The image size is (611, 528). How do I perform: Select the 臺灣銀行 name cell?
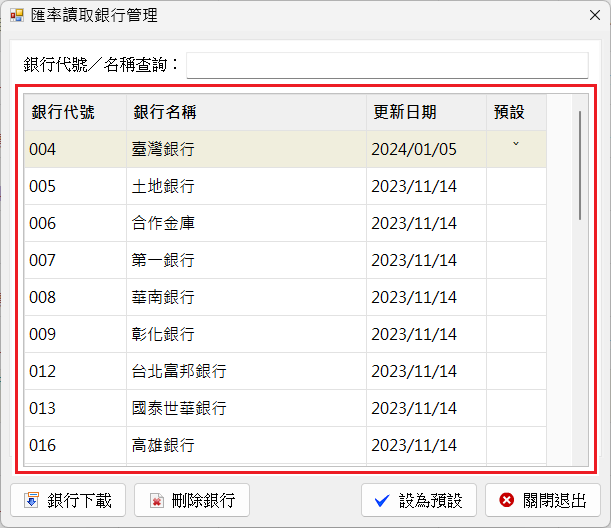246,149
